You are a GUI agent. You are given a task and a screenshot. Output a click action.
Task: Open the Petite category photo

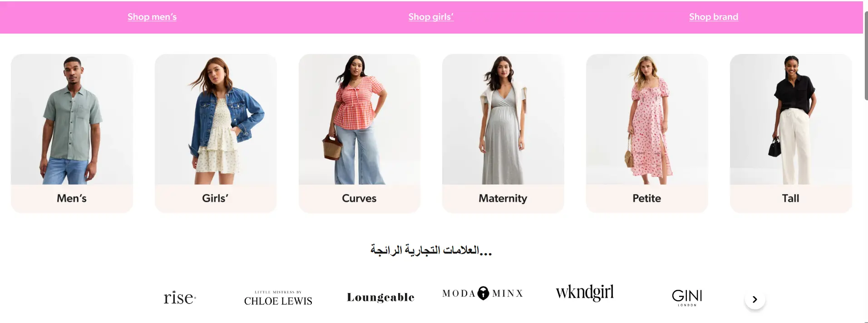(647, 119)
